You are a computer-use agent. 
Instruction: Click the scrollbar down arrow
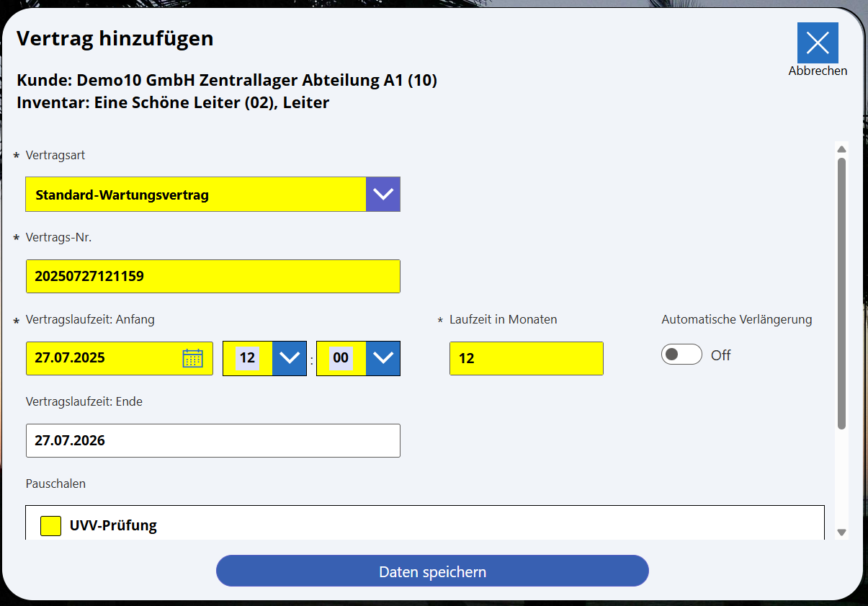841,531
